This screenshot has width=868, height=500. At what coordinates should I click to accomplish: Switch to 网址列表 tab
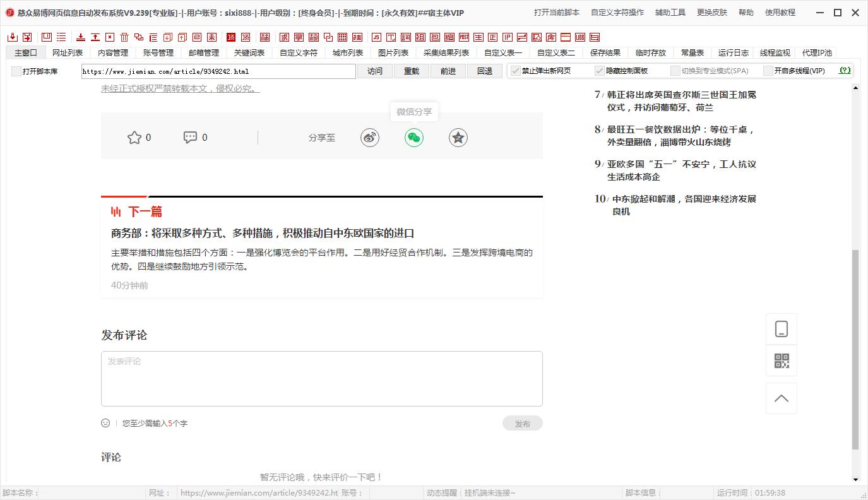68,53
